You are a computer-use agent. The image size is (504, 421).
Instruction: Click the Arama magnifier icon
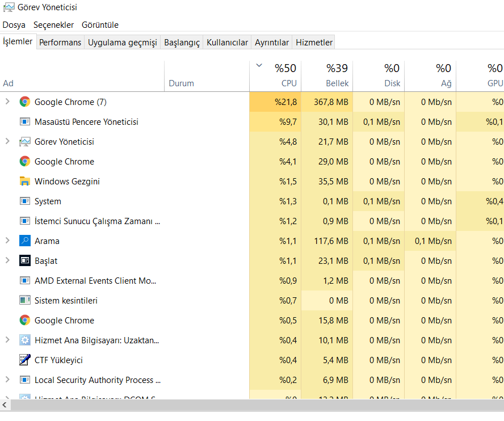(25, 241)
